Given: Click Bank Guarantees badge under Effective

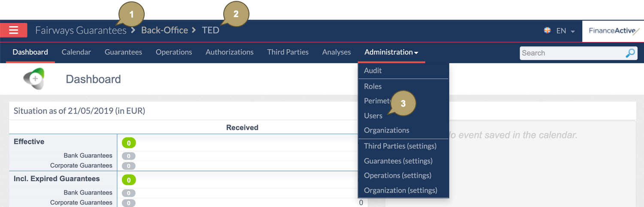Looking at the screenshot, I should click(129, 156).
